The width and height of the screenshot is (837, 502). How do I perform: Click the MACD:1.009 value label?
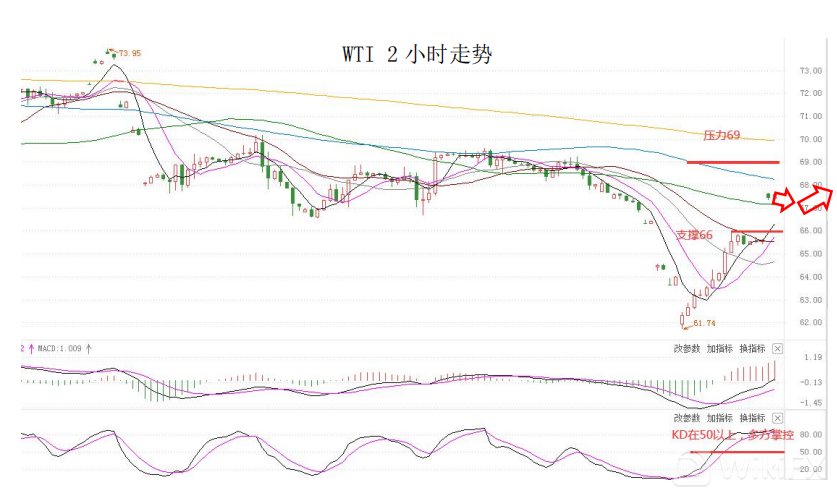click(x=60, y=349)
